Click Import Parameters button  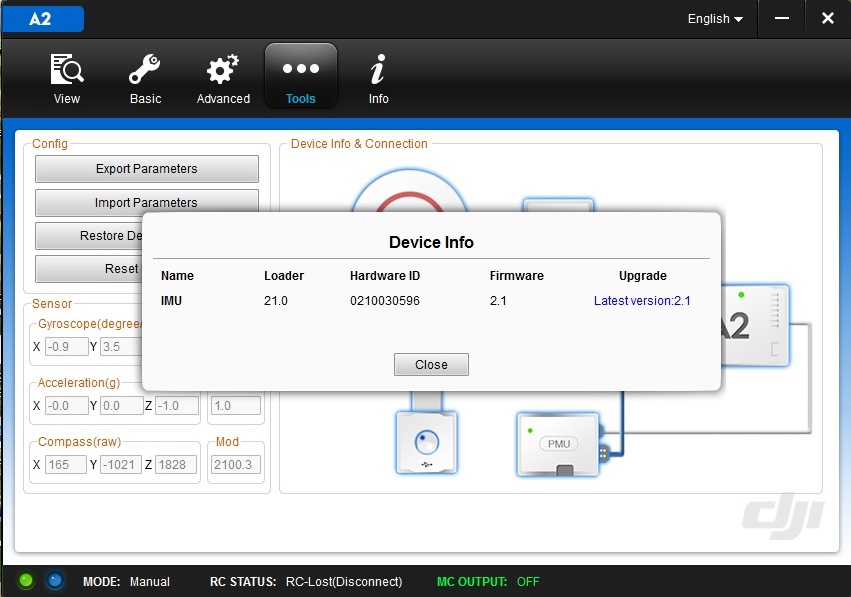click(x=146, y=203)
